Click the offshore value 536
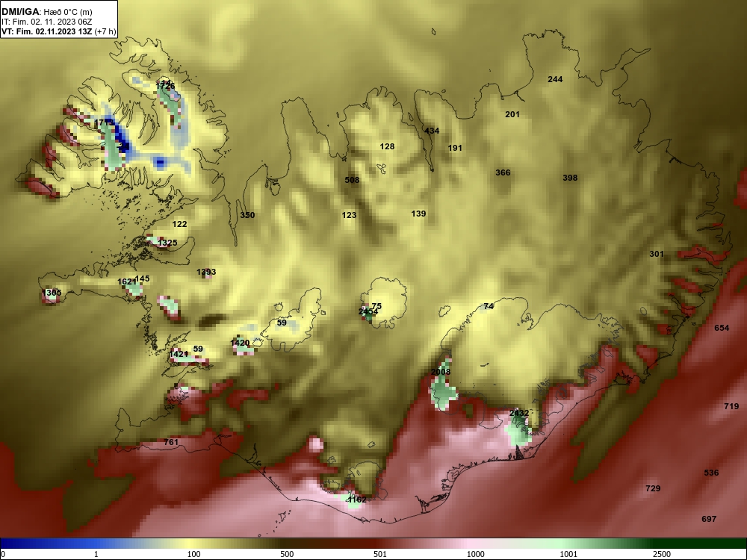This screenshot has height=560, width=747. click(711, 473)
